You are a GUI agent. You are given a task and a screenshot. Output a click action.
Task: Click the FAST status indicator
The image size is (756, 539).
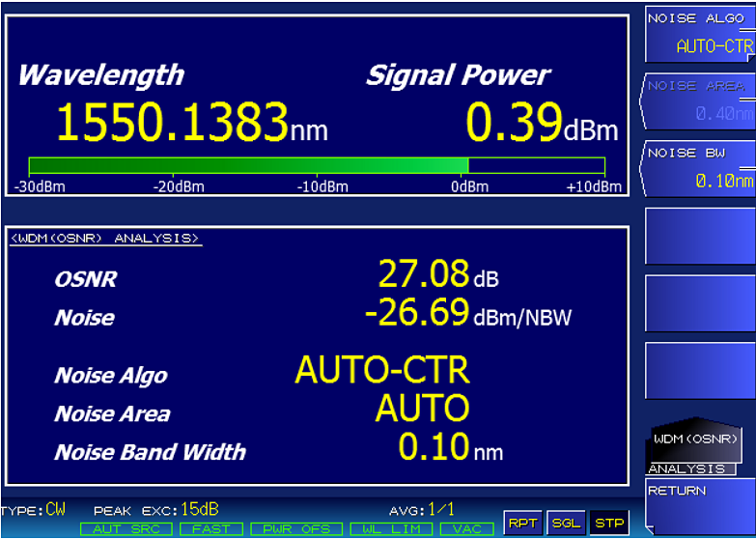pos(210,529)
